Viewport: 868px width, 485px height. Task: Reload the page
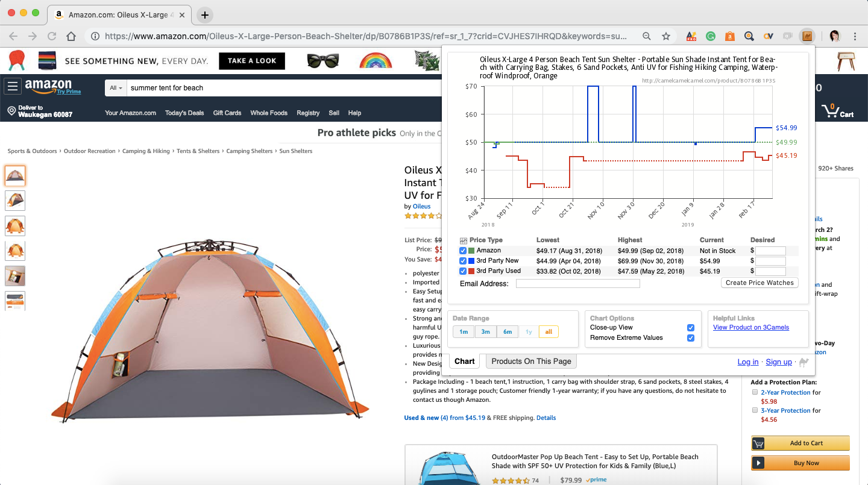coord(52,36)
